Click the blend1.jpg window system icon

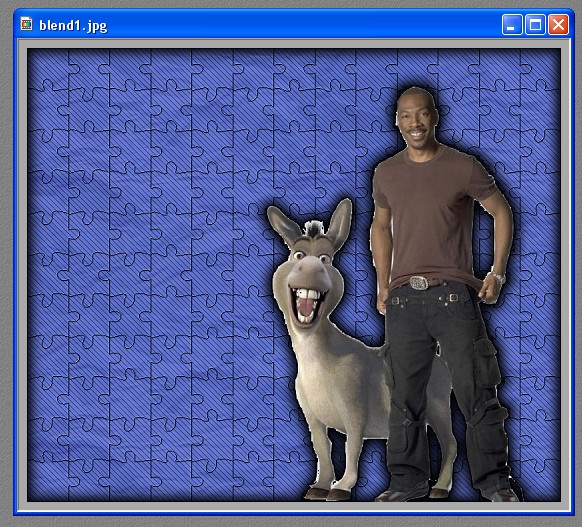point(26,24)
